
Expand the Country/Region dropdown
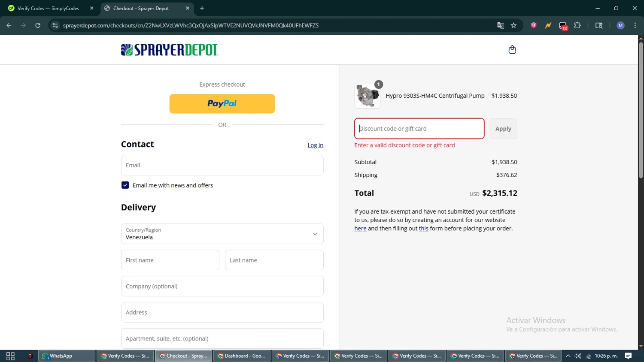click(x=222, y=234)
